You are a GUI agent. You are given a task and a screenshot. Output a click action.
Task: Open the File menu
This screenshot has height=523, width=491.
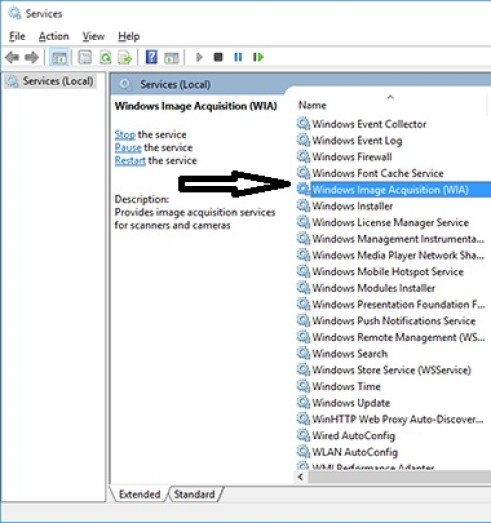click(x=17, y=36)
